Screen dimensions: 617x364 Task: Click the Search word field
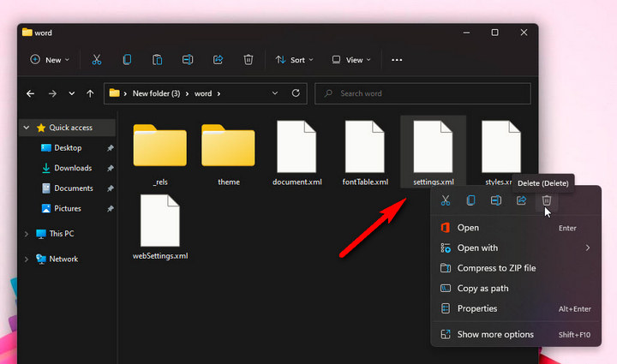coord(422,93)
